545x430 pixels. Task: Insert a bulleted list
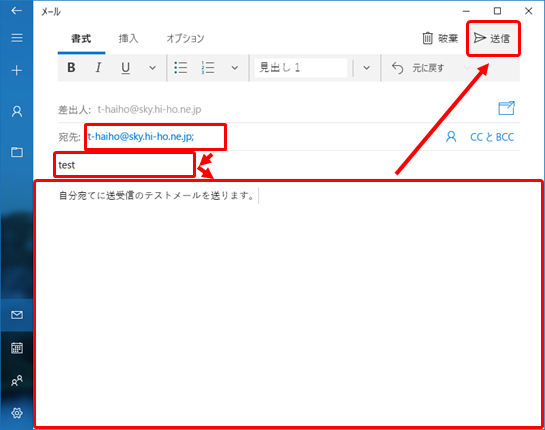tap(181, 67)
